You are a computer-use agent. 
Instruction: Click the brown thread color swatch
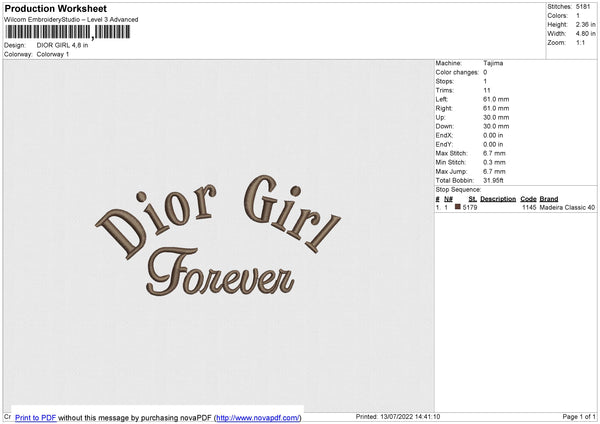(x=457, y=207)
